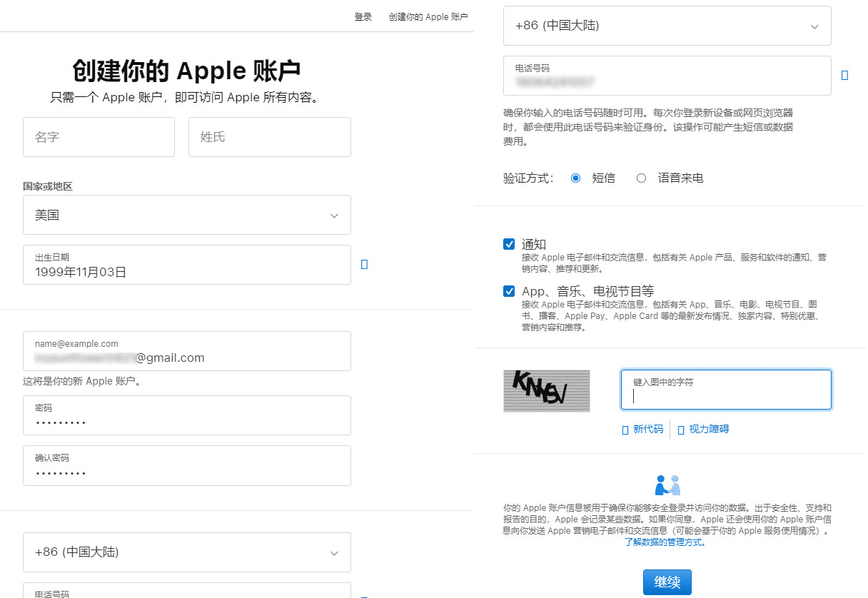The height and width of the screenshot is (598, 868).
Task: Open the 国家或地区 country dropdown showing 美国
Action: coord(186,215)
